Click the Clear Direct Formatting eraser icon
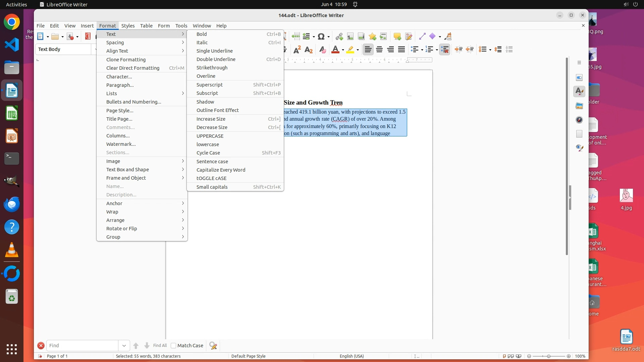The image size is (644, 362). 322,50
